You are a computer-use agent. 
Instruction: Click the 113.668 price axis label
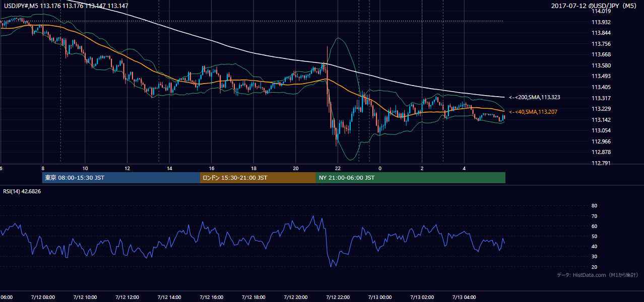[x=601, y=54]
